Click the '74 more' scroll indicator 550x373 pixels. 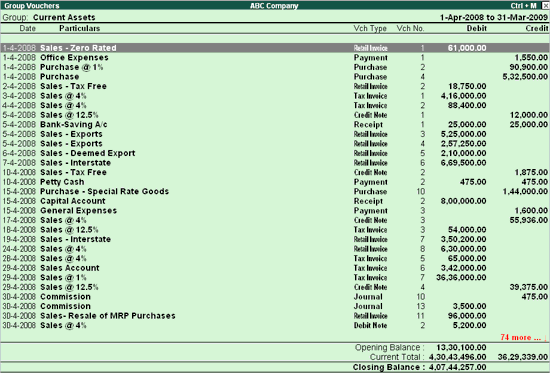(523, 338)
